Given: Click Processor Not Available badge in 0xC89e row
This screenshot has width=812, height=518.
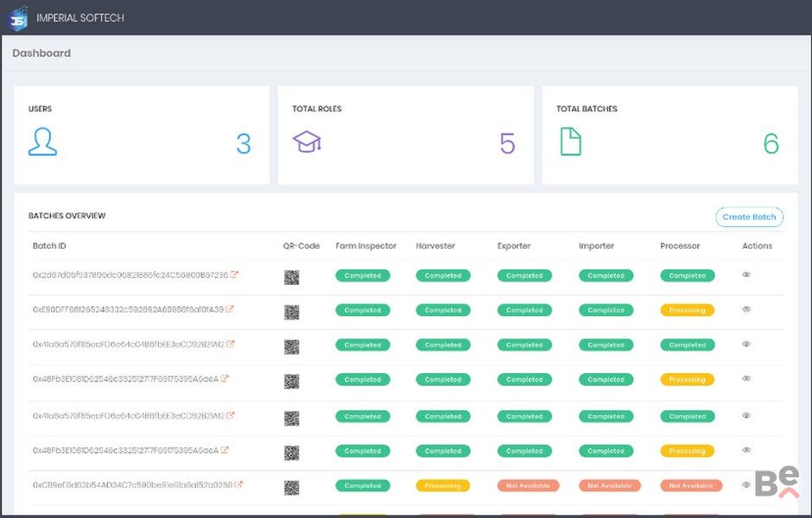Looking at the screenshot, I should click(691, 486).
